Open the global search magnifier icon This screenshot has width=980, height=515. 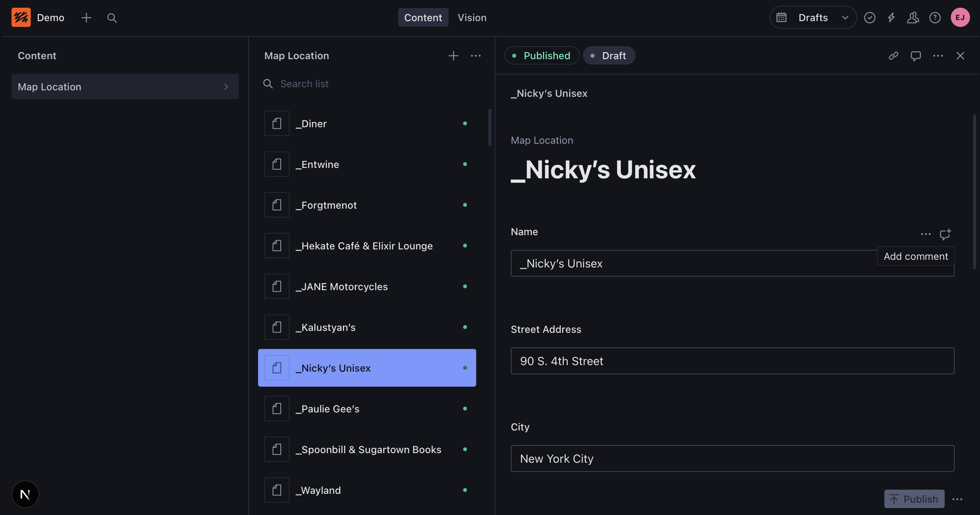click(112, 18)
